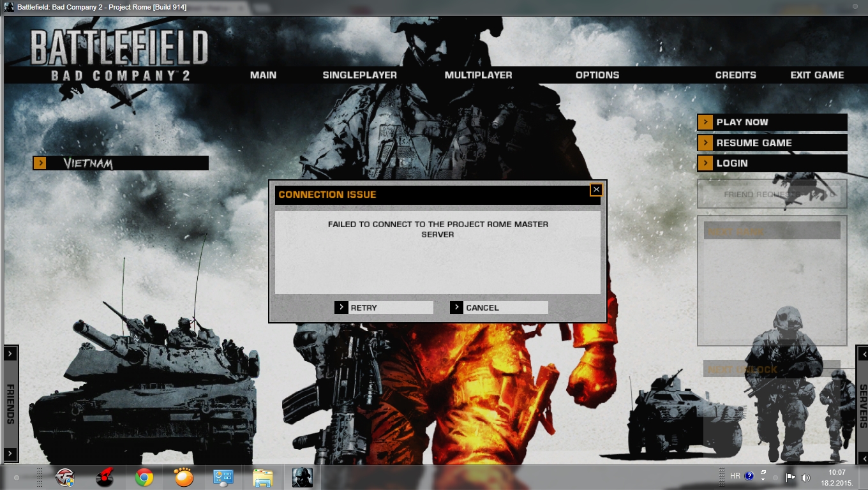
Task: Open the orange bubble app on taskbar
Action: point(184,477)
